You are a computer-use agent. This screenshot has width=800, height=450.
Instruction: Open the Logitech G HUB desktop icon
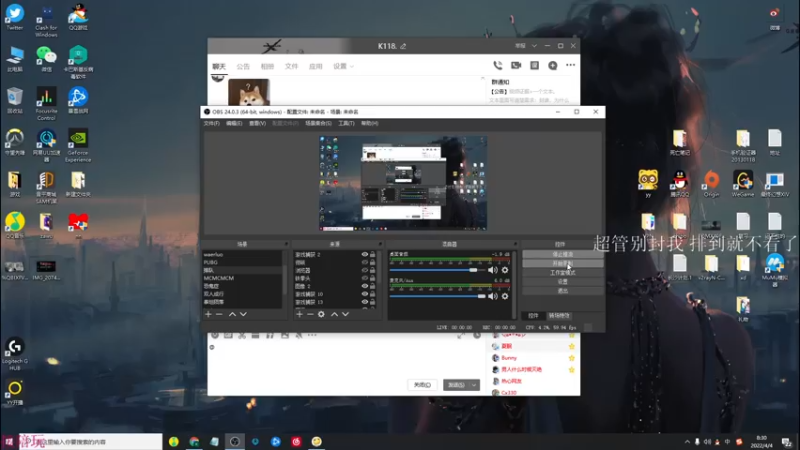15,354
